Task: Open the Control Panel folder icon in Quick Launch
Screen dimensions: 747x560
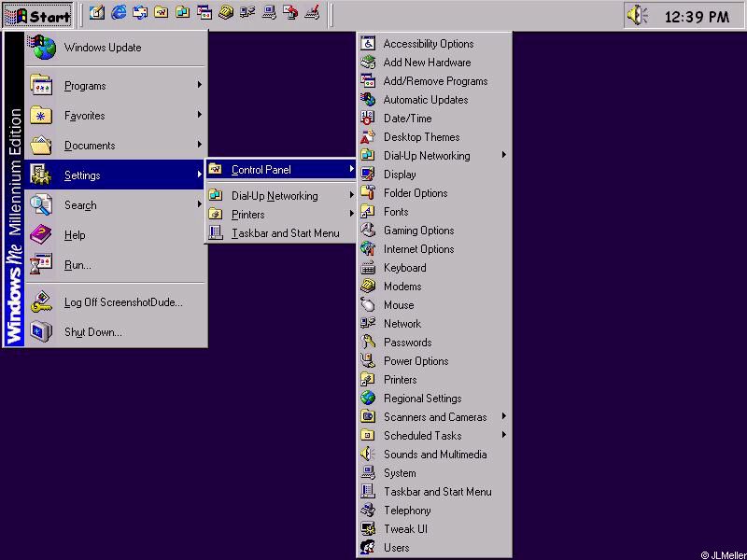Action: pos(162,13)
